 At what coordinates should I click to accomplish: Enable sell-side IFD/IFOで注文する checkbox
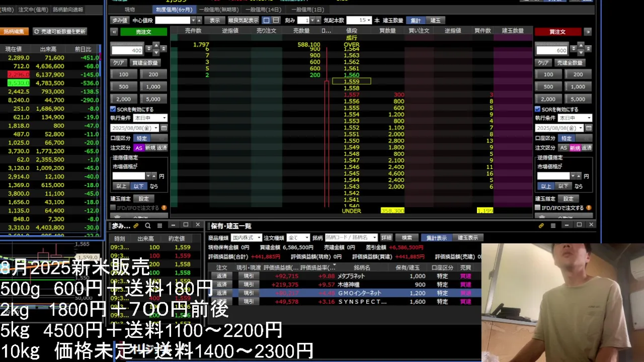coord(113,208)
